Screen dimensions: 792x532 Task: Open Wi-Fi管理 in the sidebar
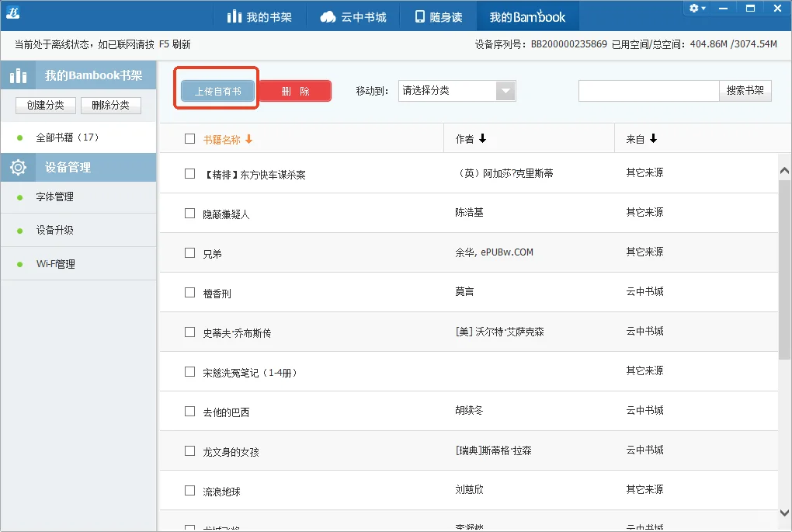coord(78,264)
